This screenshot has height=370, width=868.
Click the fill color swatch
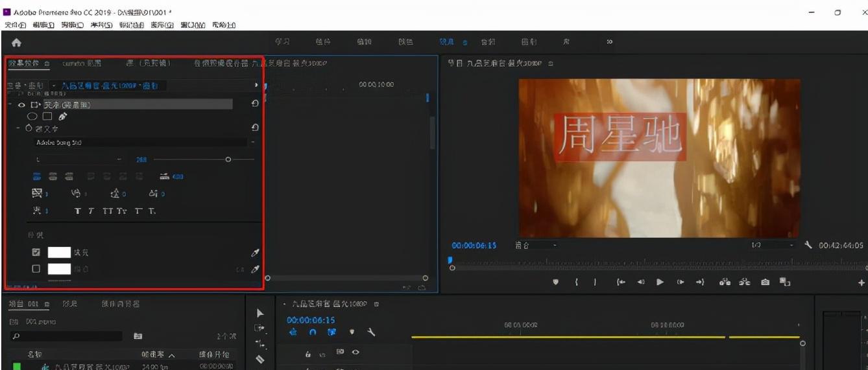59,252
